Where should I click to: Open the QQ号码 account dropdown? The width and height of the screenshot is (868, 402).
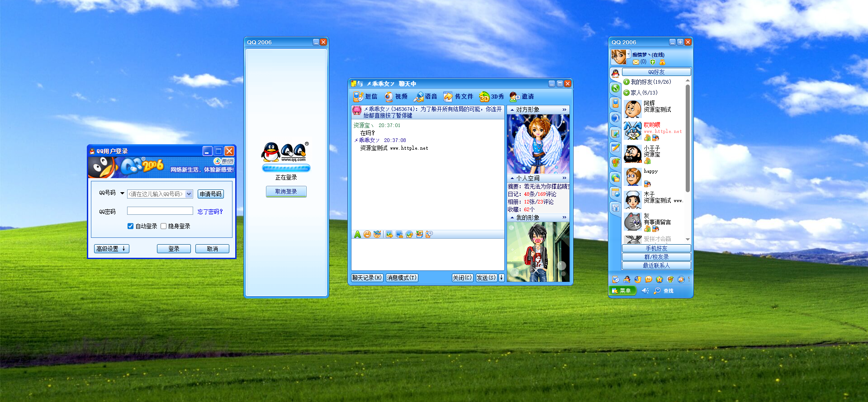pos(189,194)
